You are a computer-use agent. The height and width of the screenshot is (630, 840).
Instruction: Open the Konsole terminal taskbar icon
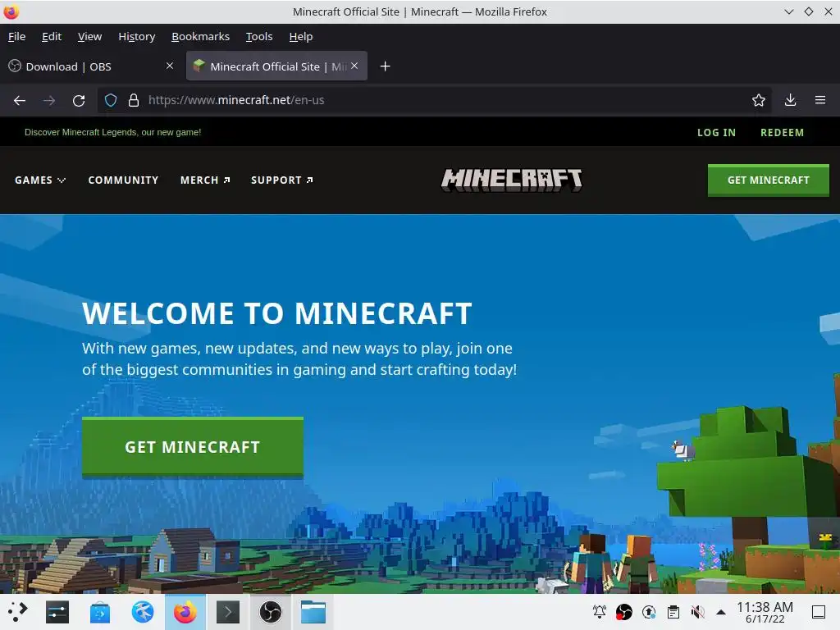[x=228, y=612]
